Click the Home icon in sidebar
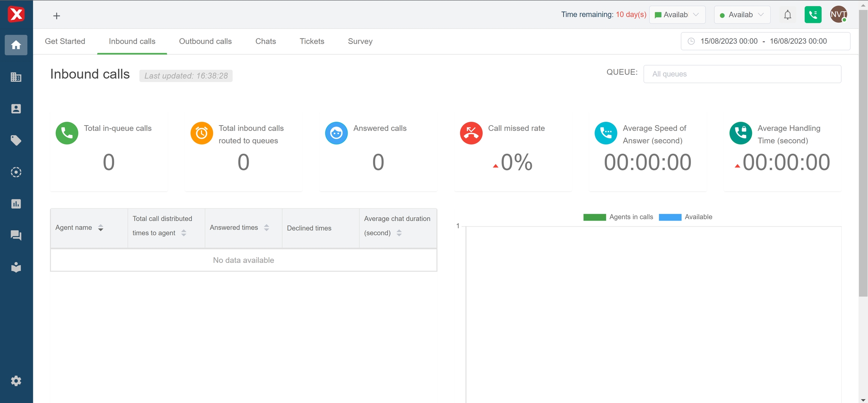 tap(16, 45)
